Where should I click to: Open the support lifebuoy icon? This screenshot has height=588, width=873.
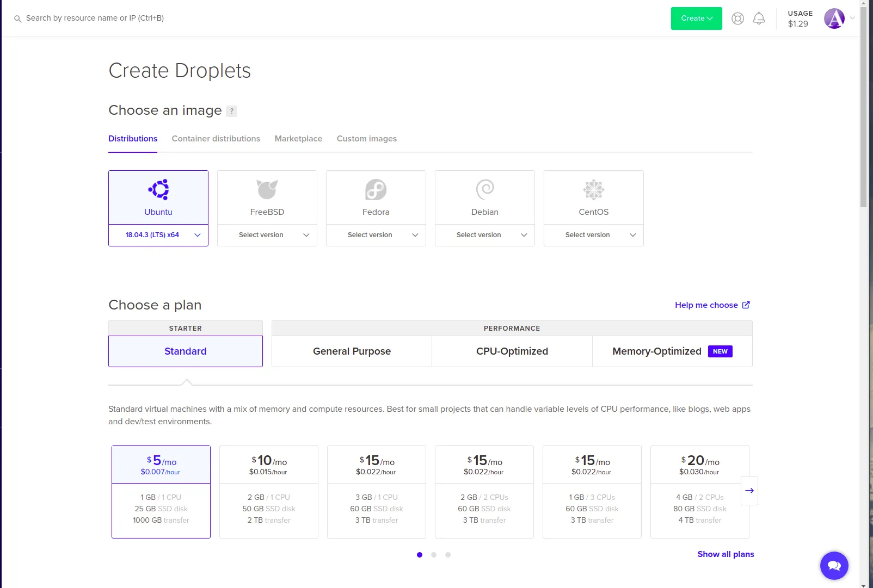737,18
